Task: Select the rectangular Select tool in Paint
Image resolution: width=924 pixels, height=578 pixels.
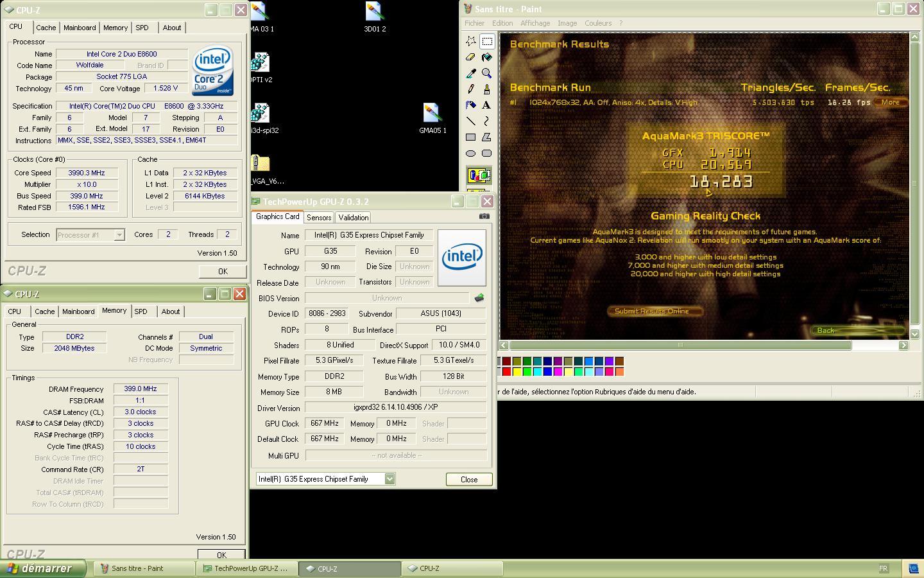Action: 487,41
